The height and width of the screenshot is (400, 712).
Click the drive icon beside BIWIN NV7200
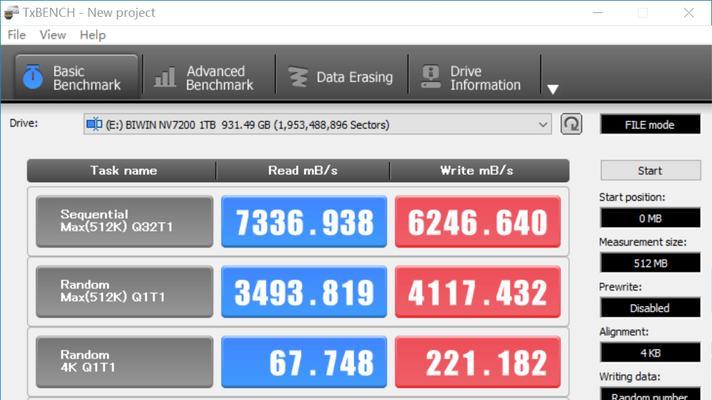(94, 124)
